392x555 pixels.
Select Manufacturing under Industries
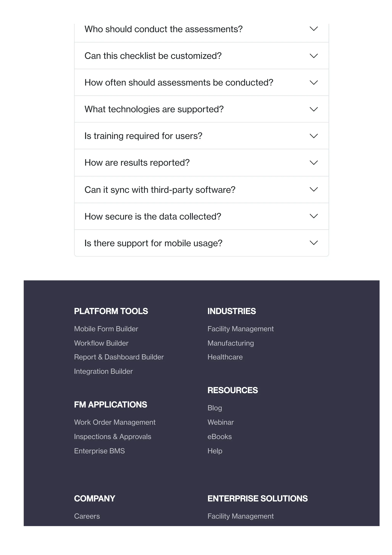[231, 343]
